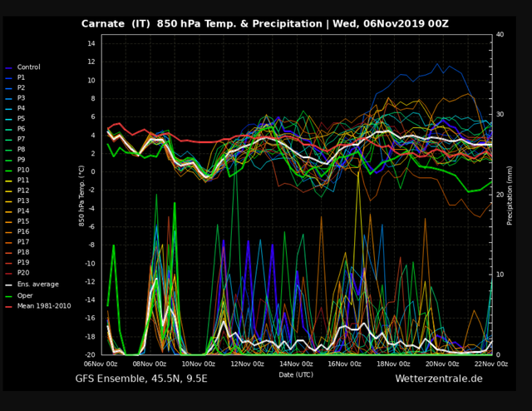Click the "12Nov 00z" date tick label
532x411 pixels.
tap(248, 364)
